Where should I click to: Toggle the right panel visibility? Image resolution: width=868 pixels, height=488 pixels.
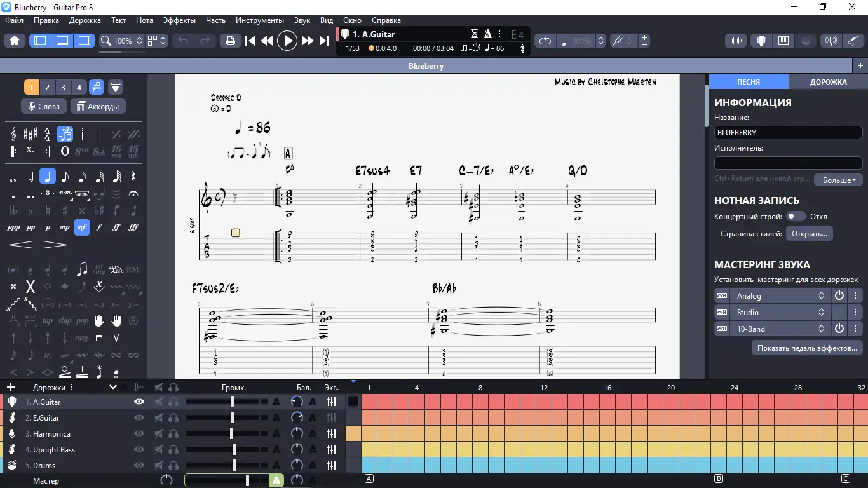click(84, 41)
